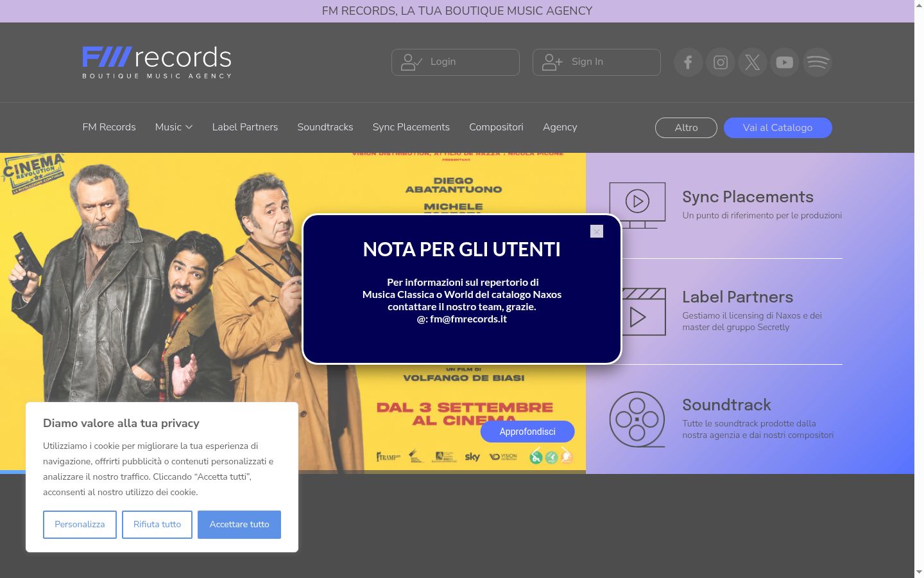Screen dimensions: 924x578
Task: Open the Instagram social icon
Action: 720,62
